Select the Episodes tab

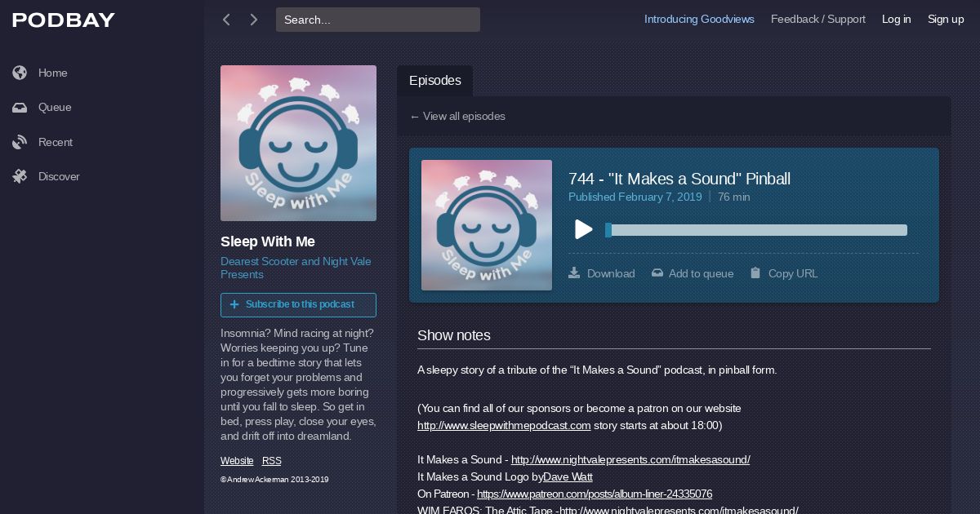(434, 81)
